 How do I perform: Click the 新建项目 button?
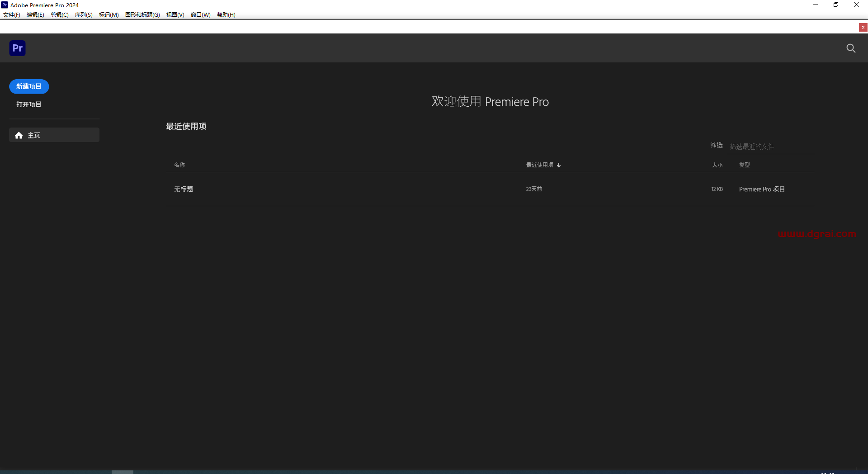point(29,86)
